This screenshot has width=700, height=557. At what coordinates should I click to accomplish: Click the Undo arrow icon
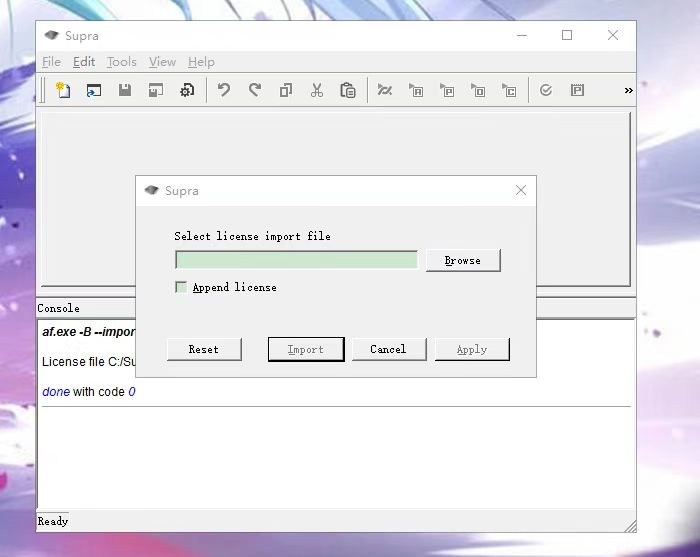(x=224, y=90)
